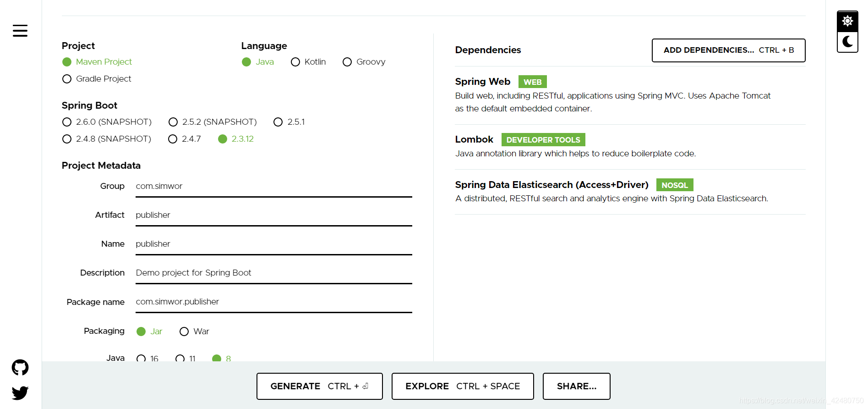The height and width of the screenshot is (409, 868).
Task: Edit the Artifact field
Action: click(274, 216)
